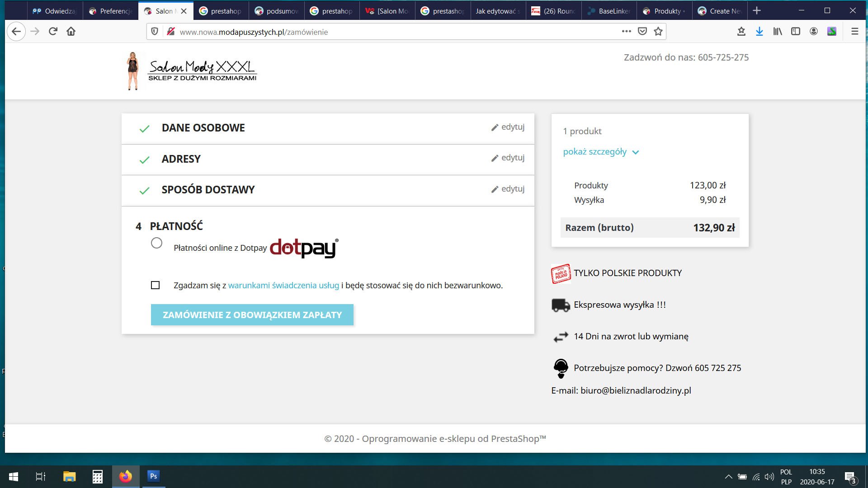Toggle the sidebar view icon
This screenshot has height=488, width=868.
tap(796, 31)
